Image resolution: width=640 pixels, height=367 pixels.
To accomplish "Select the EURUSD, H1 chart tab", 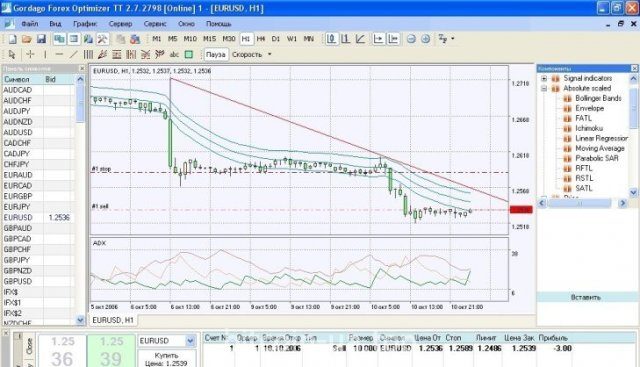I will [113, 320].
